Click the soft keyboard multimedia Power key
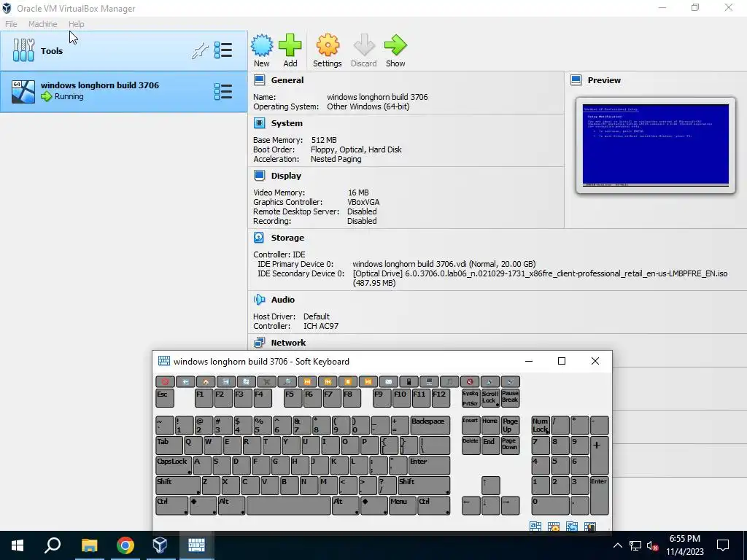Viewport: 747px width, 560px height. coord(166,382)
